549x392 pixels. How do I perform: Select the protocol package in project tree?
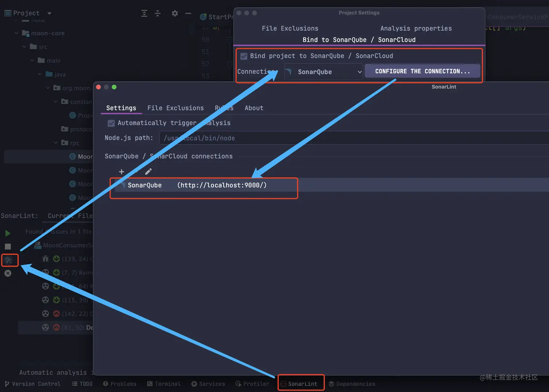pyautogui.click(x=77, y=129)
